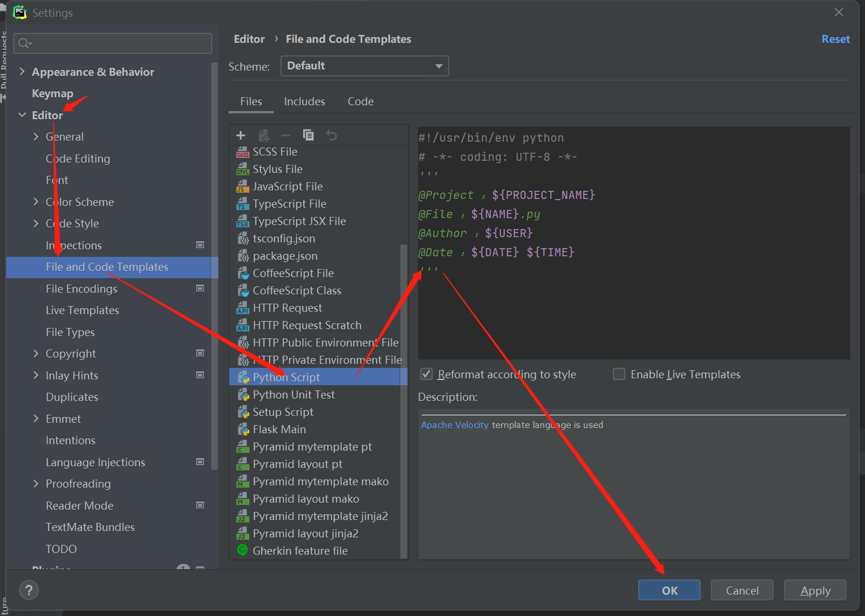Click the Create Child Template File icon
Viewport: 865px width, 616px height.
pos(264,135)
